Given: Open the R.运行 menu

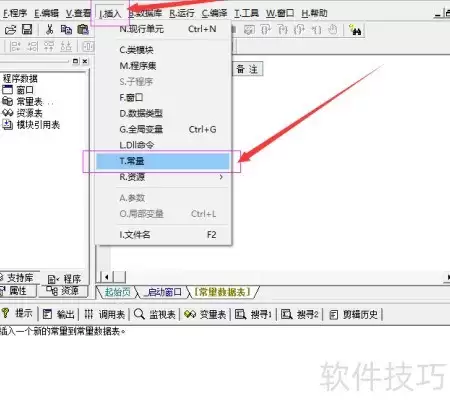Looking at the screenshot, I should (182, 13).
